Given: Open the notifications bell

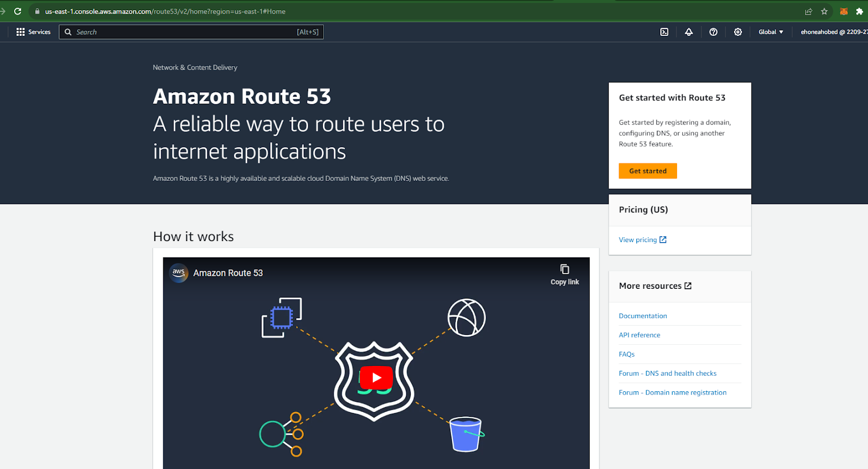Looking at the screenshot, I should click(x=689, y=32).
